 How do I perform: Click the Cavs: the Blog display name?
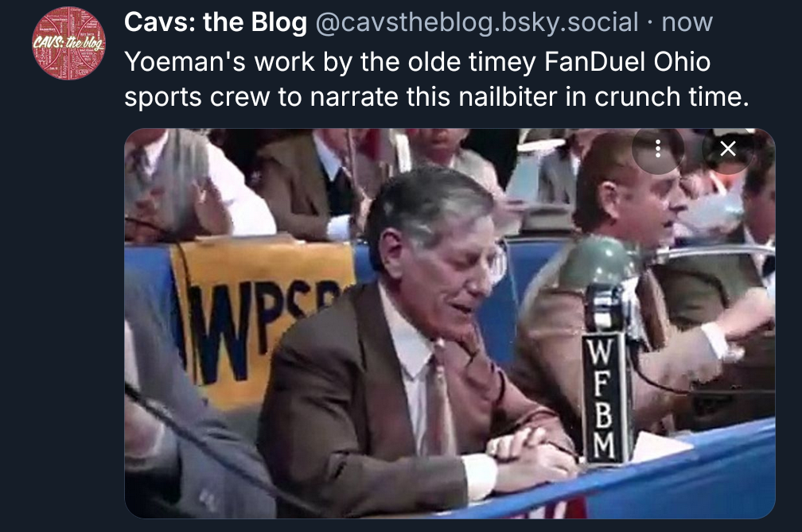click(216, 22)
